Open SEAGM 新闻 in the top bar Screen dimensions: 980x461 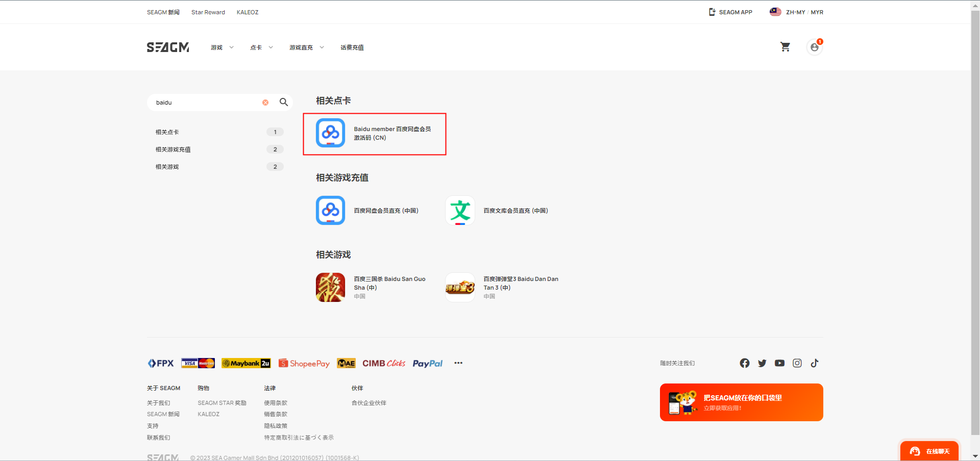[x=163, y=12]
